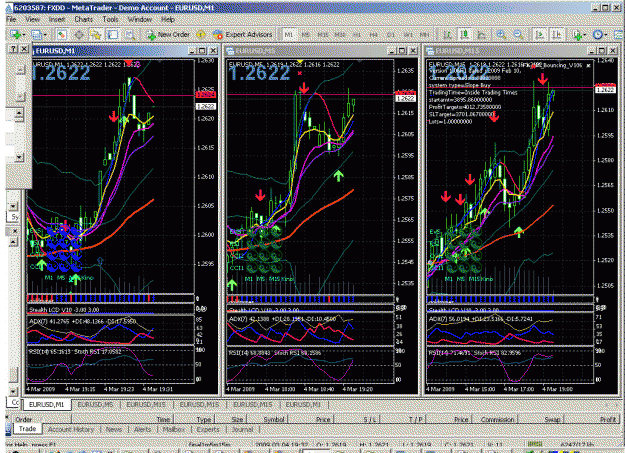Open the Tools menu
This screenshot has width=625, height=453.
point(110,19)
